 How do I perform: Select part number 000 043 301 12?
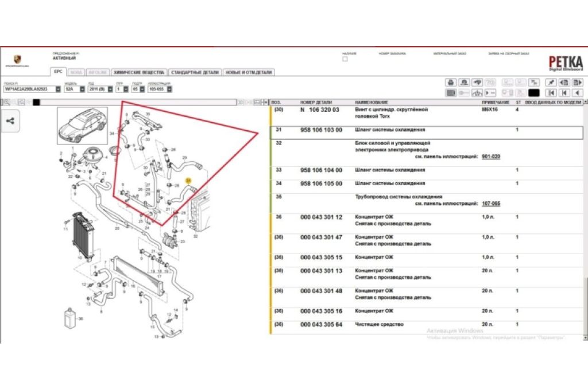pos(321,217)
